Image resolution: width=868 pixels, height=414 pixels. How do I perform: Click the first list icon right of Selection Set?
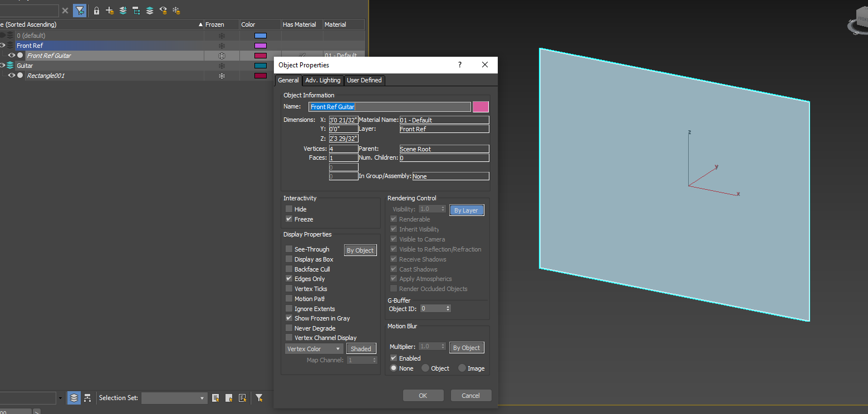tap(215, 398)
